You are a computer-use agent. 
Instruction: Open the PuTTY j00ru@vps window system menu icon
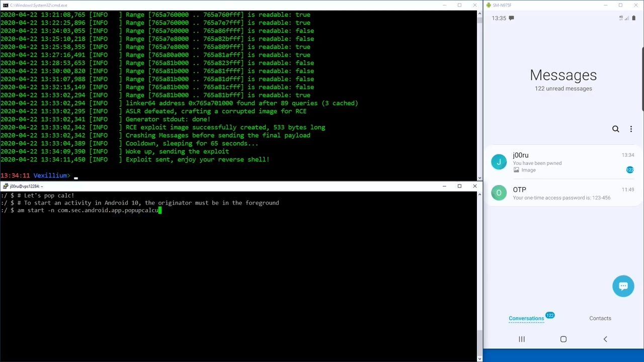pyautogui.click(x=5, y=186)
